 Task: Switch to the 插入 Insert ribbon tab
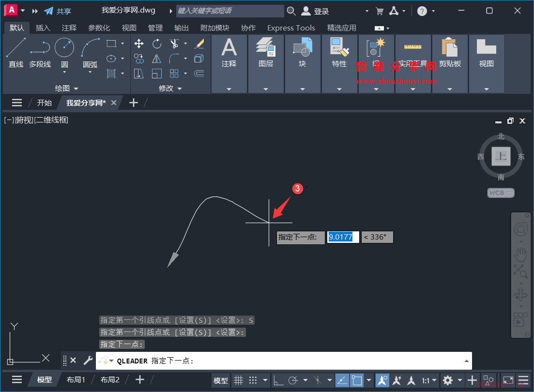[x=43, y=28]
